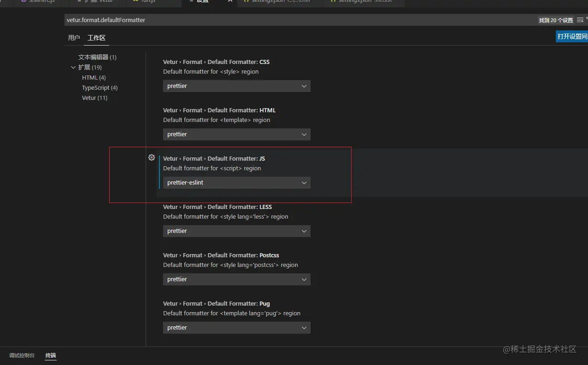Viewport: 588px width, 365px height.
Task: Select HTML (4) in settings tree
Action: (94, 77)
